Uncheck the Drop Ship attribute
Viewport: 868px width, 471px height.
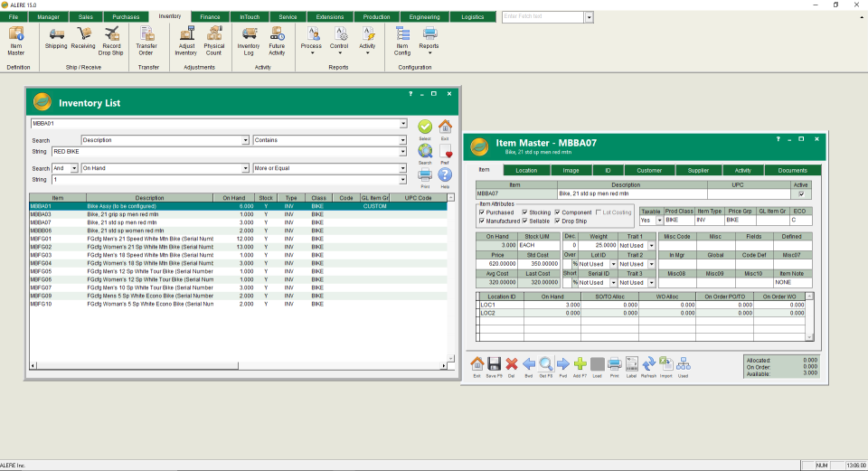coord(558,221)
